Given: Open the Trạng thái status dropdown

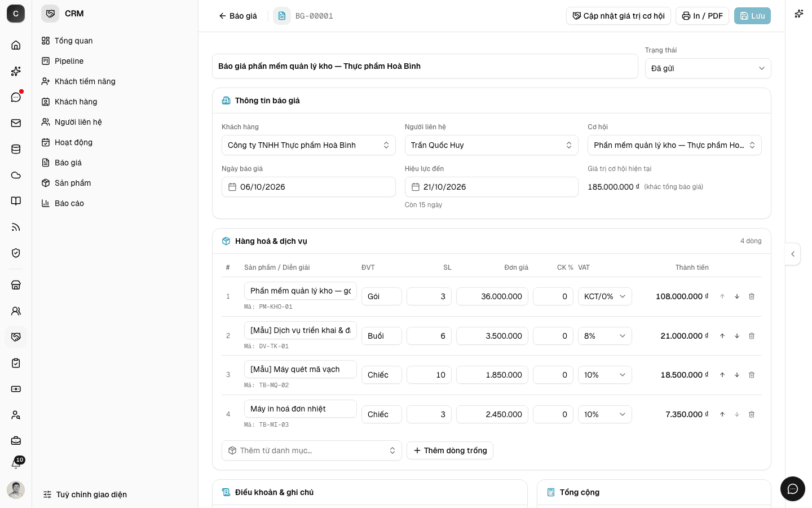Looking at the screenshot, I should click(708, 68).
